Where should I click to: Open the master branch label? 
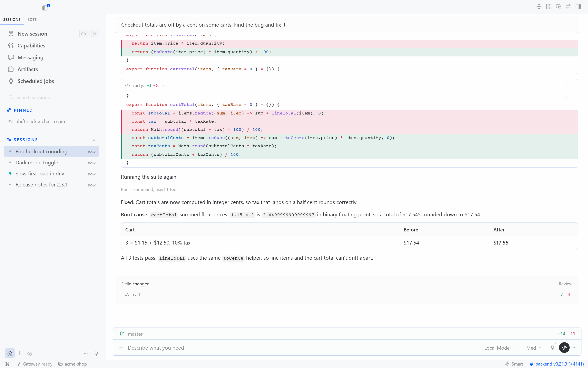coord(135,334)
